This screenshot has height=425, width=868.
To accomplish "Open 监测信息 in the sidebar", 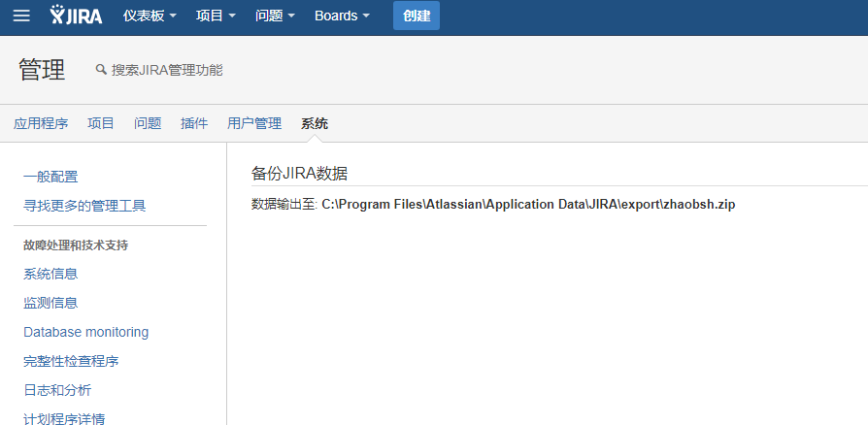I will (50, 304).
